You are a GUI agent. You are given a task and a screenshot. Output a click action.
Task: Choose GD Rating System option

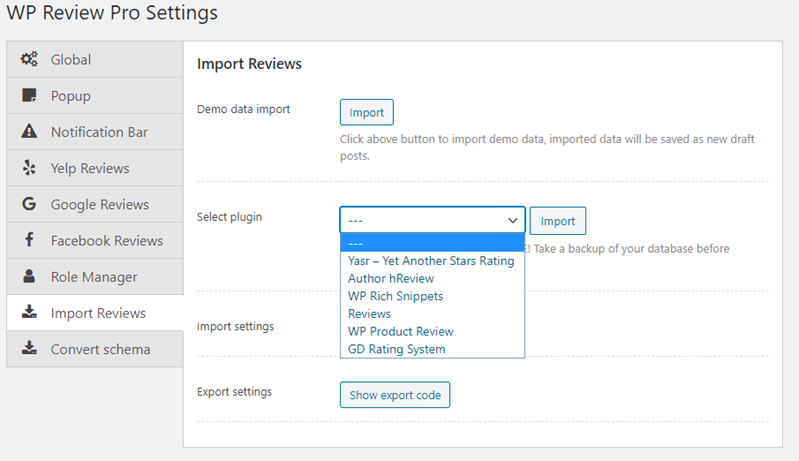tap(432, 349)
